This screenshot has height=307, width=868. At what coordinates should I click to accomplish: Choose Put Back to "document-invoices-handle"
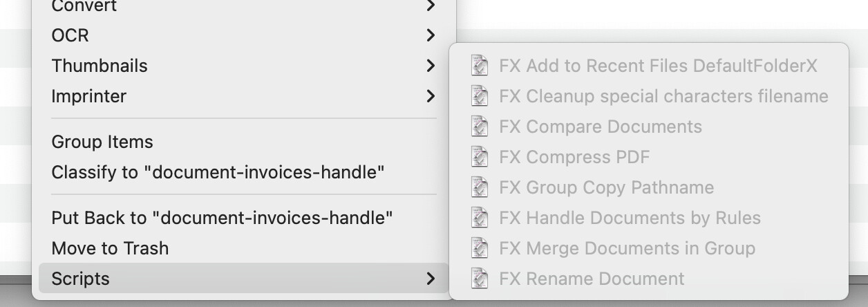(222, 218)
